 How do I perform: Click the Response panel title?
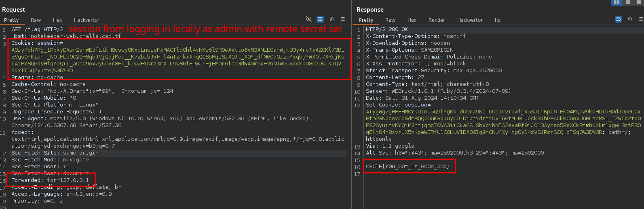(x=370, y=10)
